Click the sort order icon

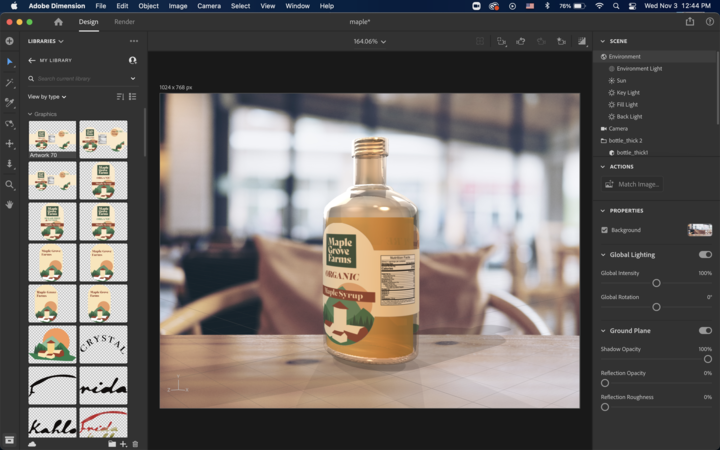[x=120, y=96]
